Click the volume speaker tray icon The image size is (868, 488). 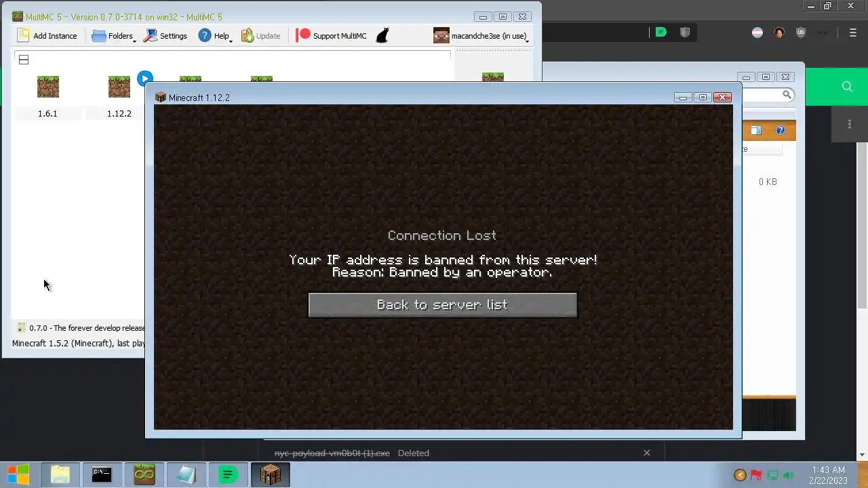point(788,475)
